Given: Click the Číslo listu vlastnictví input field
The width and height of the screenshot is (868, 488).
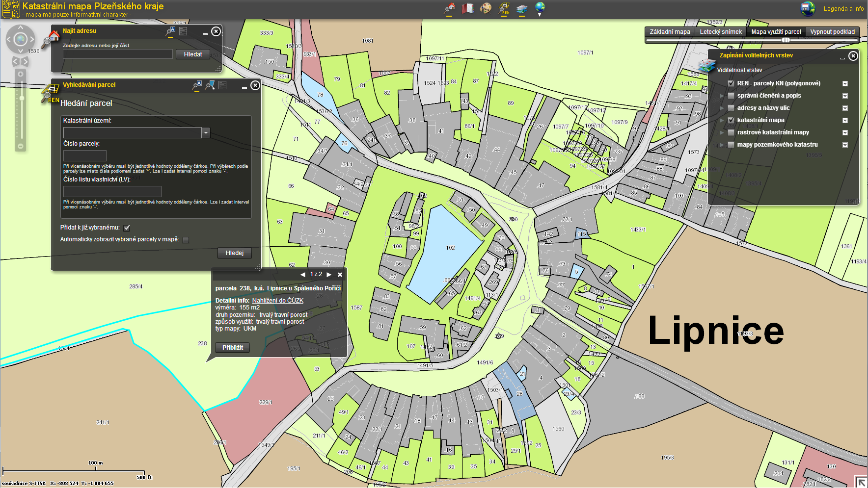Looking at the screenshot, I should coord(112,192).
